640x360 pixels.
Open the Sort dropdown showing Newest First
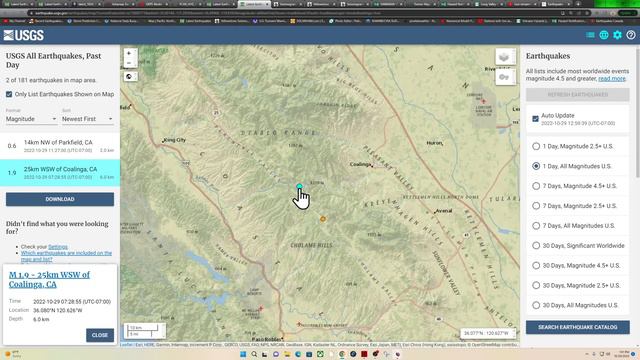[87, 119]
